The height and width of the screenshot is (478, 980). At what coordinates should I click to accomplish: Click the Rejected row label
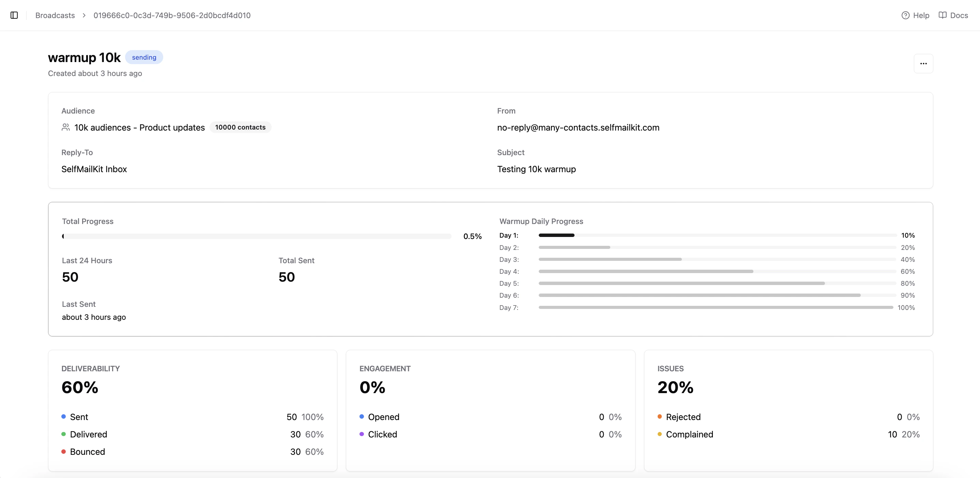[x=683, y=417]
